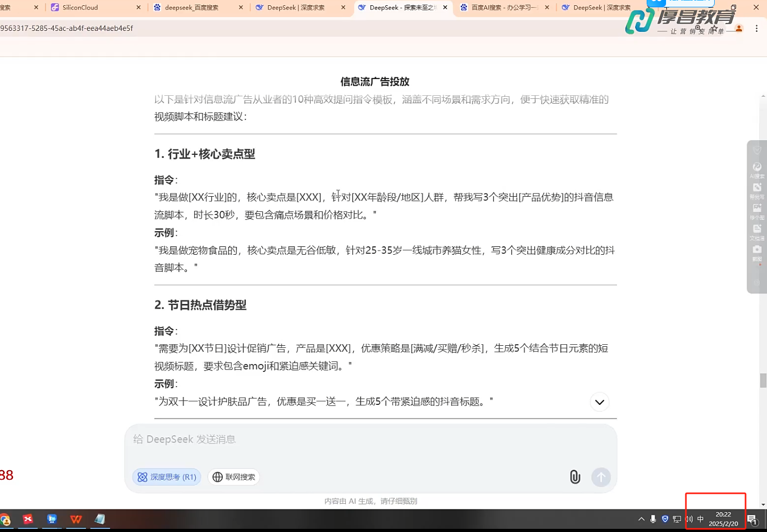Switch the Chinese input method indicator
Viewport: 767px width, 532px height.
[700, 519]
